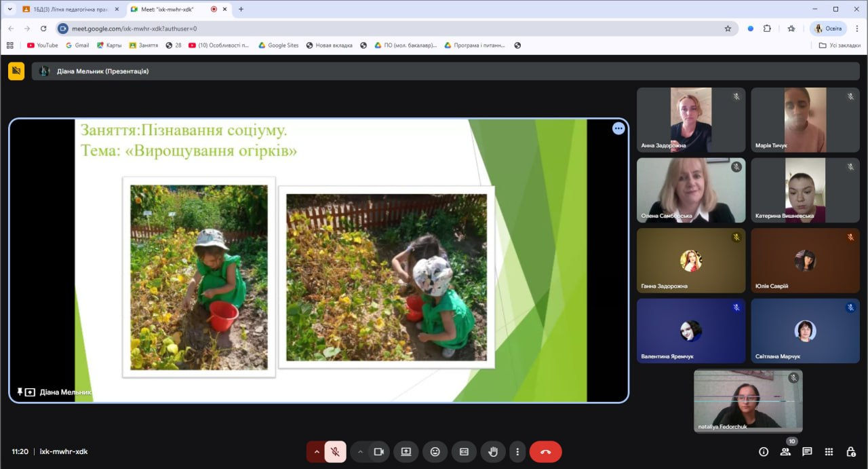Click the site info icon in address bar
The height and width of the screenshot is (469, 868).
(63, 29)
